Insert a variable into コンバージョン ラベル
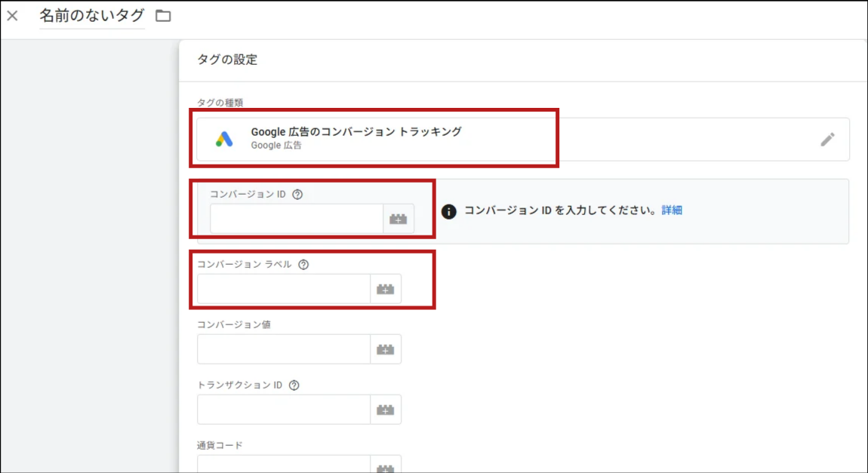 [385, 289]
